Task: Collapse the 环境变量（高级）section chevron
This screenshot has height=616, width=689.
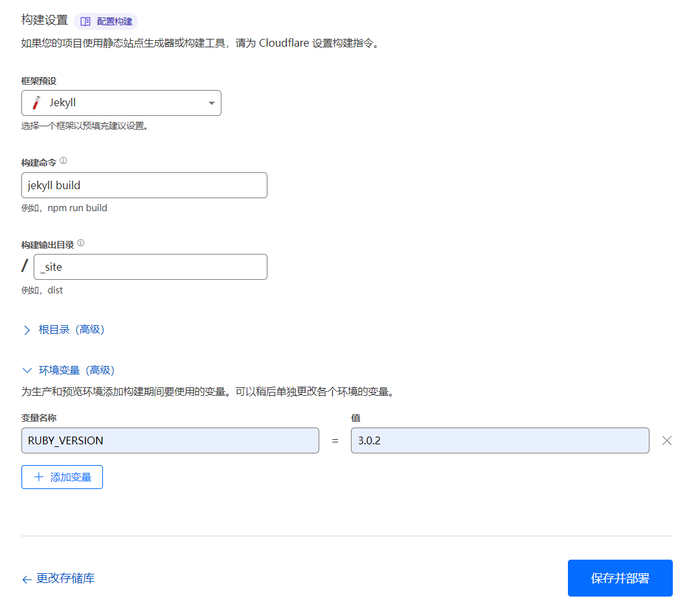Action: pyautogui.click(x=27, y=371)
